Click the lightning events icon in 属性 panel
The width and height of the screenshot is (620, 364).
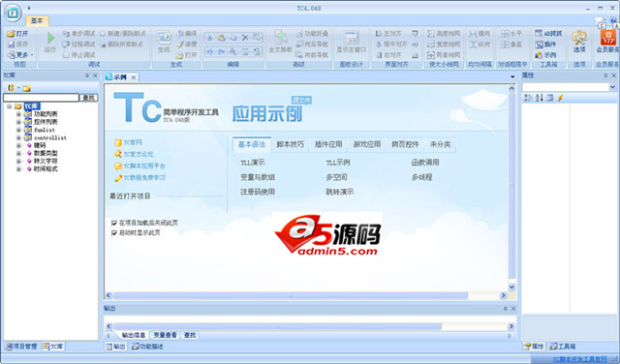point(560,98)
